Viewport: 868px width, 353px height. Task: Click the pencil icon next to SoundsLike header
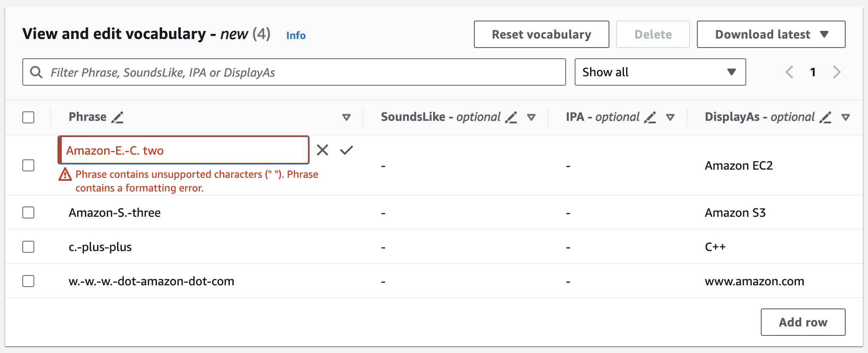511,117
